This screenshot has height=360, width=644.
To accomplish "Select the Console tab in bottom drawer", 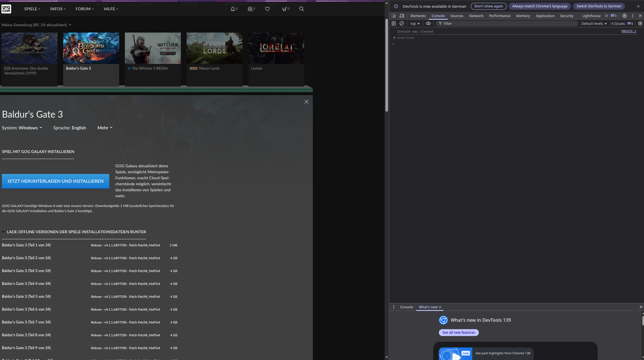I will point(406,307).
